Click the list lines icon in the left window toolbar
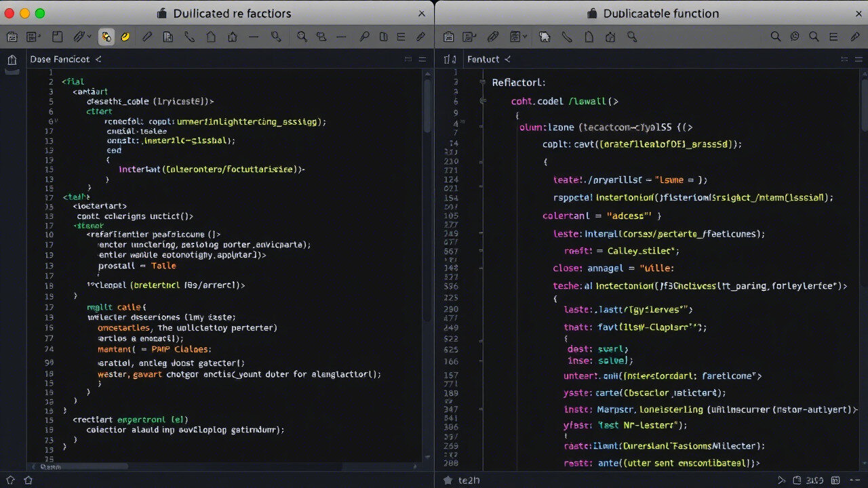Viewport: 868px width, 488px height. click(401, 37)
